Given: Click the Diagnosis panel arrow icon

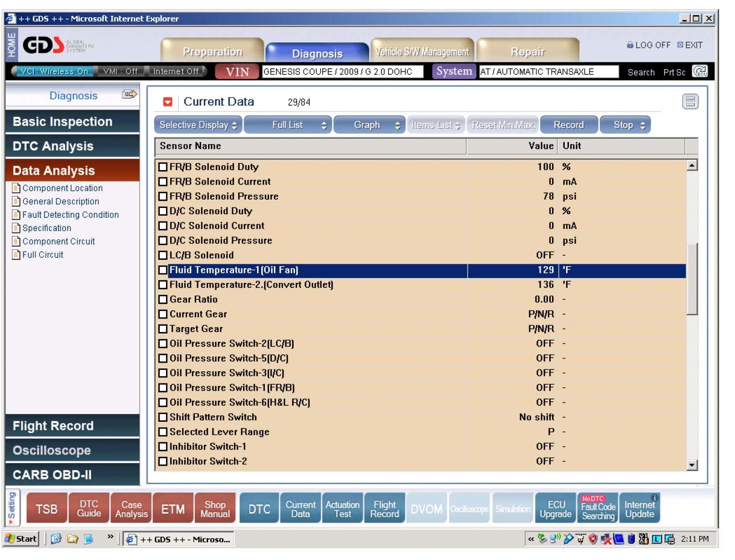Looking at the screenshot, I should (129, 95).
